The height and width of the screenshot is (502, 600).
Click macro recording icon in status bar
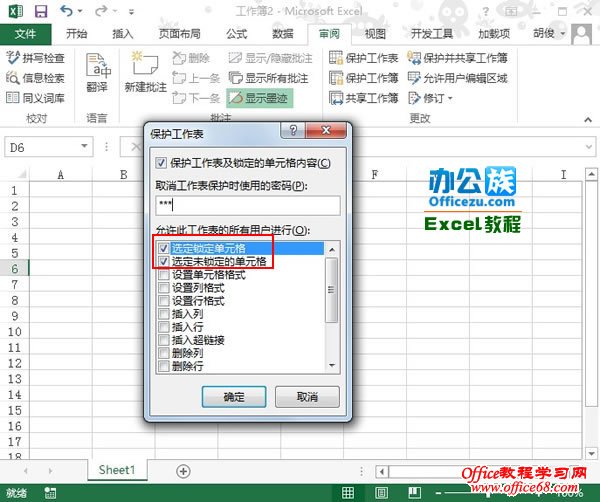[50, 493]
